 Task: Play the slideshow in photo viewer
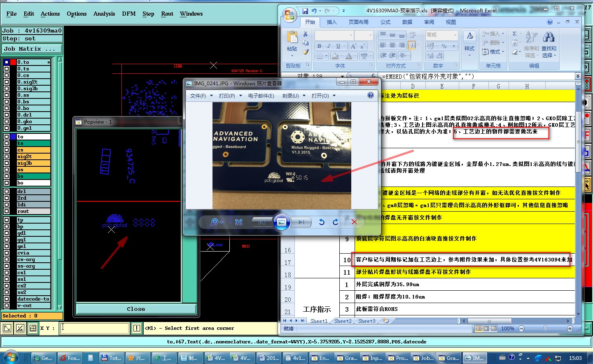point(282,222)
